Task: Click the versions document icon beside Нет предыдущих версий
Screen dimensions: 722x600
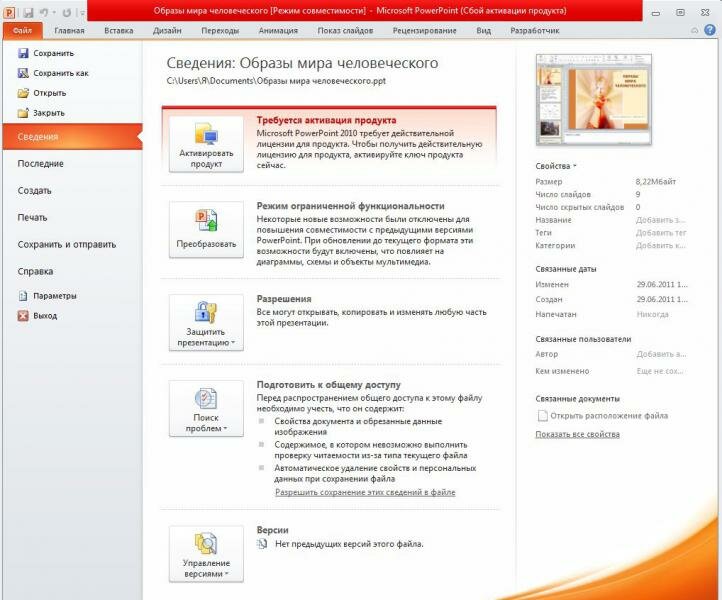Action: tap(262, 544)
